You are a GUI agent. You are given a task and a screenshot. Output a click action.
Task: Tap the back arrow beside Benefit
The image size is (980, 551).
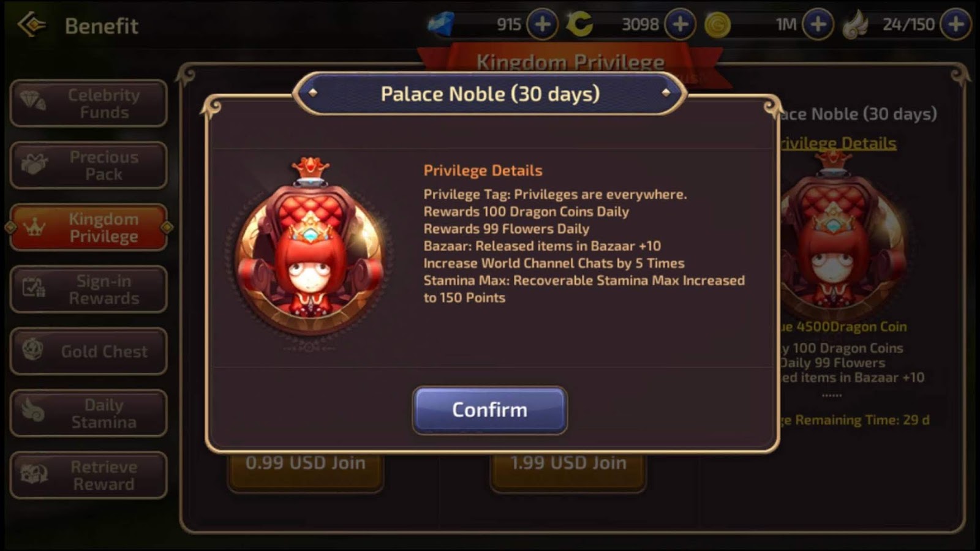[32, 25]
